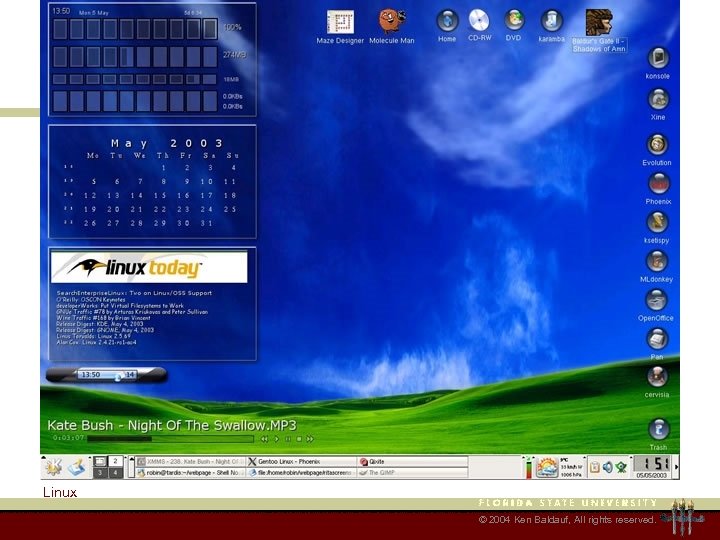Image resolution: width=720 pixels, height=540 pixels.
Task: Switch to virtual desktop 3 in pager
Action: tap(100, 472)
